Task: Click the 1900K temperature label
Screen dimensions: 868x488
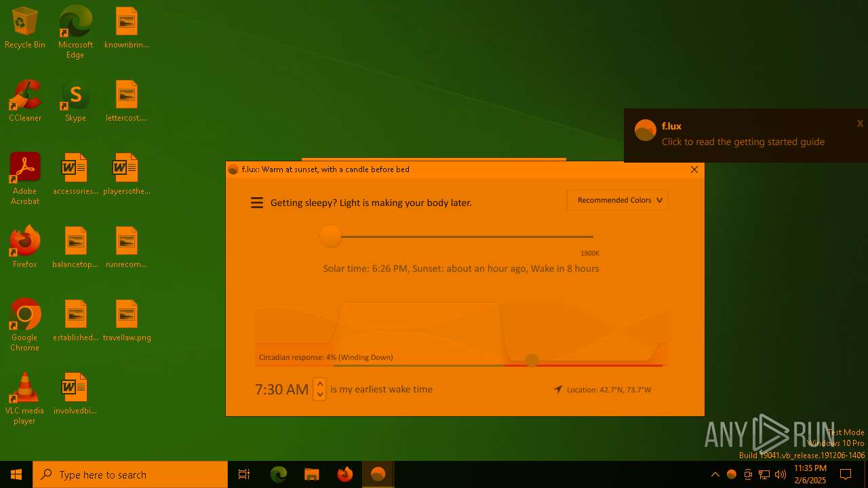Action: (x=589, y=253)
